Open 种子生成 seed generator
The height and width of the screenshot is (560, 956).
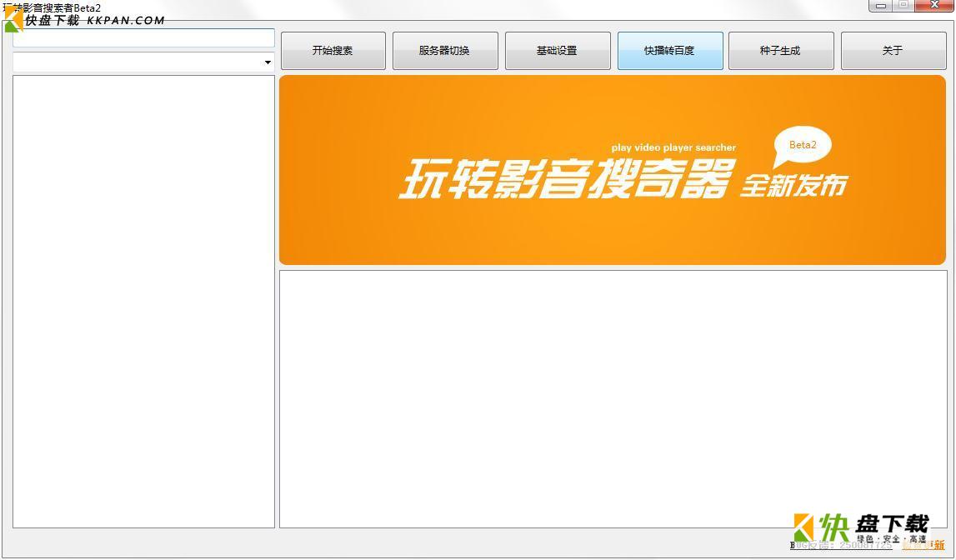click(x=781, y=51)
